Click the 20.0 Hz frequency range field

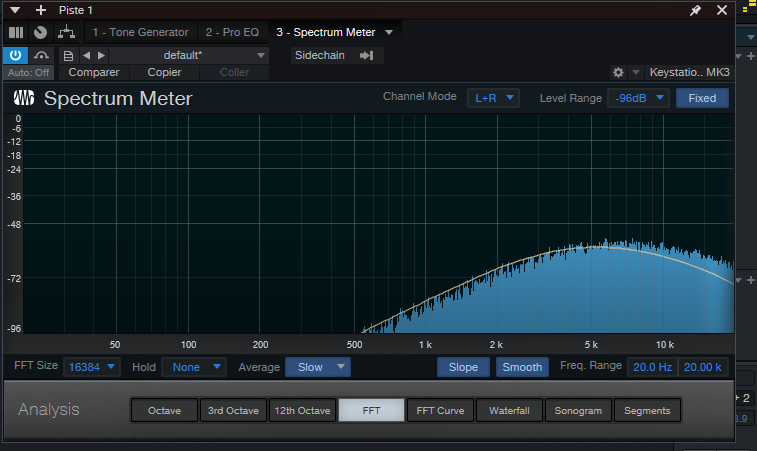pos(652,367)
